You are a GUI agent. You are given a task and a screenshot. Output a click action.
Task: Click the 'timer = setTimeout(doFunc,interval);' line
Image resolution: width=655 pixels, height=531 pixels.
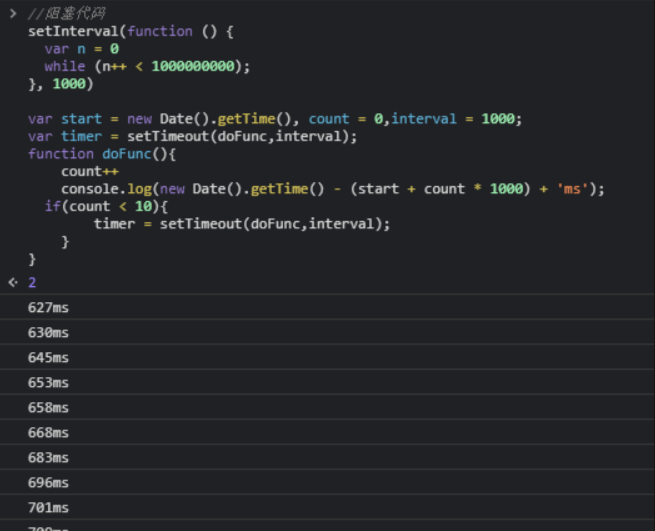[242, 224]
